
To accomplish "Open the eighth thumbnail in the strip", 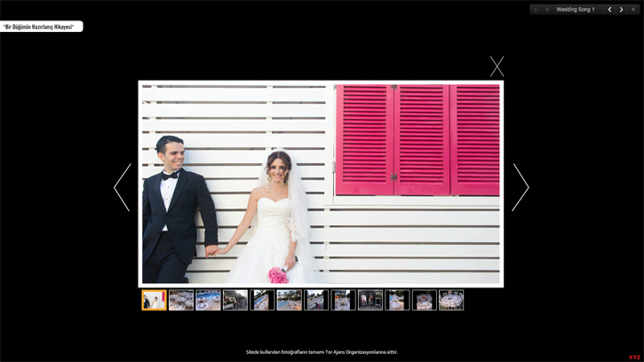I will (344, 300).
